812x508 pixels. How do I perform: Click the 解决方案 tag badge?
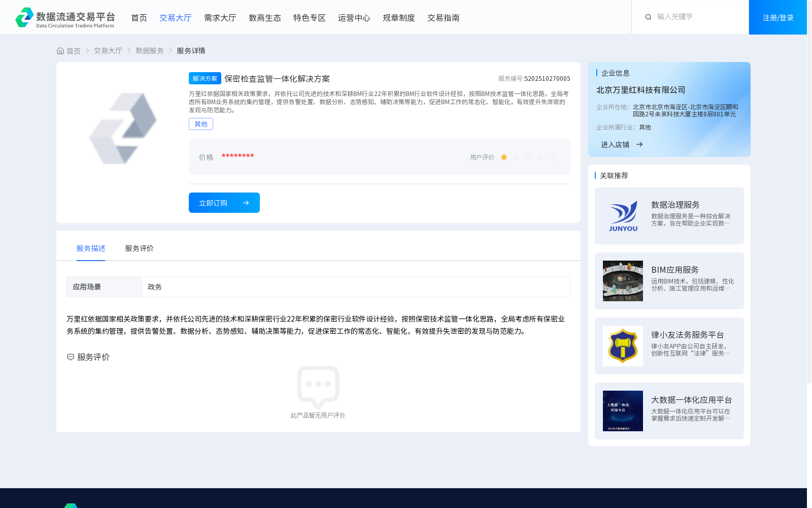(205, 78)
